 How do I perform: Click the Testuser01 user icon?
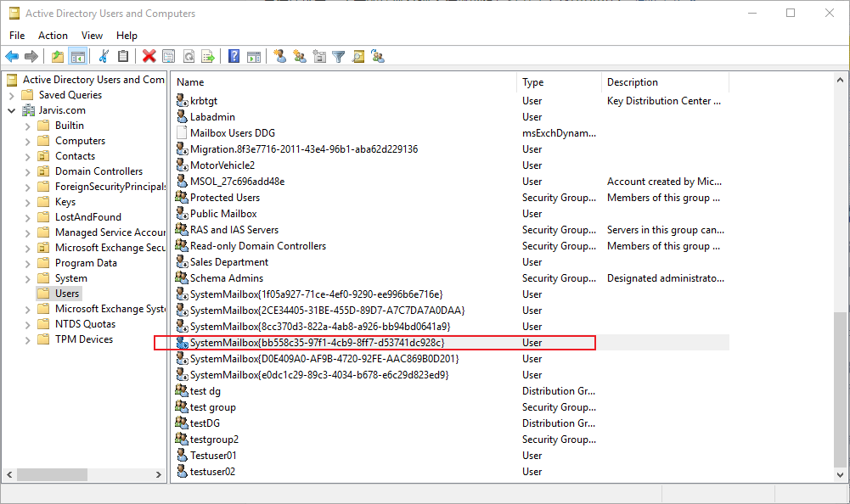point(182,455)
